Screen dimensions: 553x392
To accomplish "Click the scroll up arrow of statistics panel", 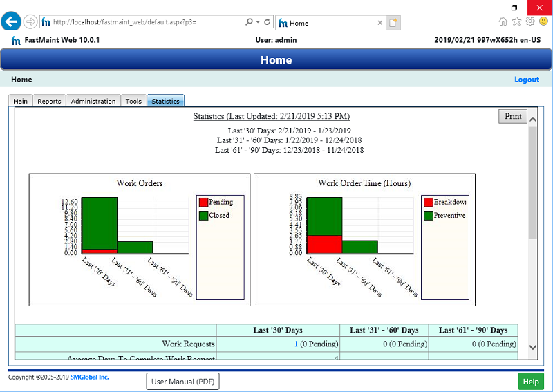I will click(533, 119).
